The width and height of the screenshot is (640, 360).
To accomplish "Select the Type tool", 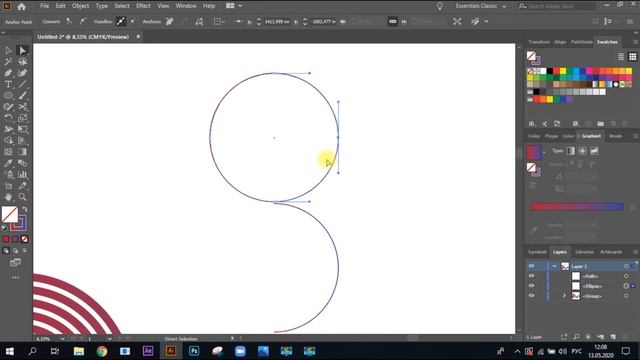I will point(8,84).
